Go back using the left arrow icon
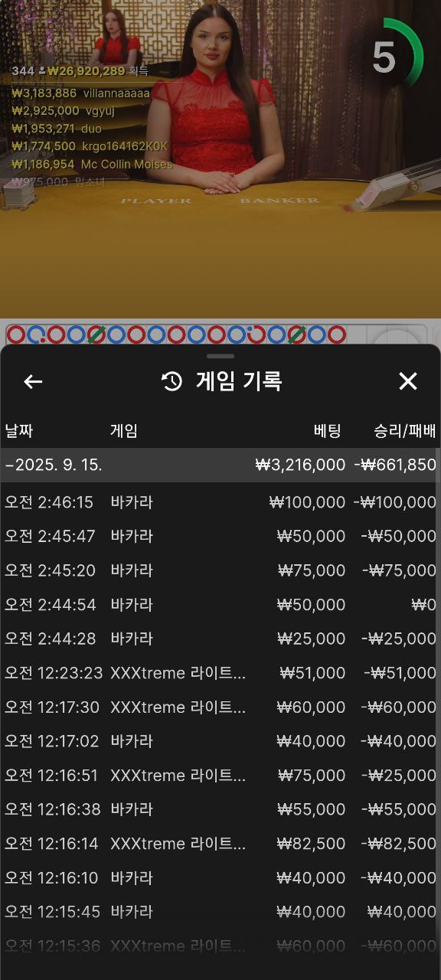This screenshot has width=441, height=980. pos(33,381)
